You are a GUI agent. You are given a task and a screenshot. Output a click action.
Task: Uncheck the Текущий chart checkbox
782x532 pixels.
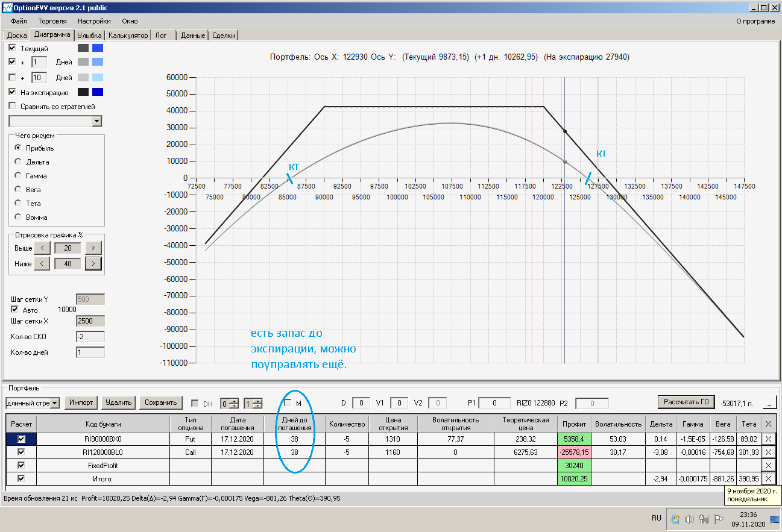(x=13, y=48)
